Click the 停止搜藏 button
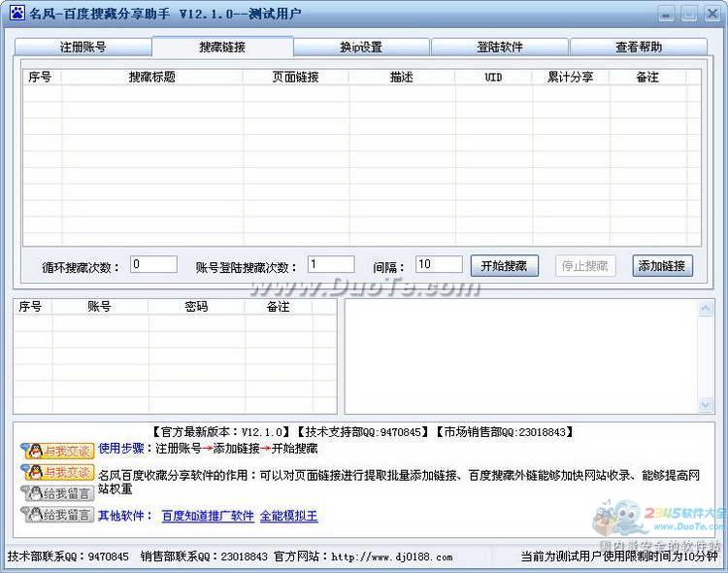This screenshot has height=573, width=728. coord(585,266)
